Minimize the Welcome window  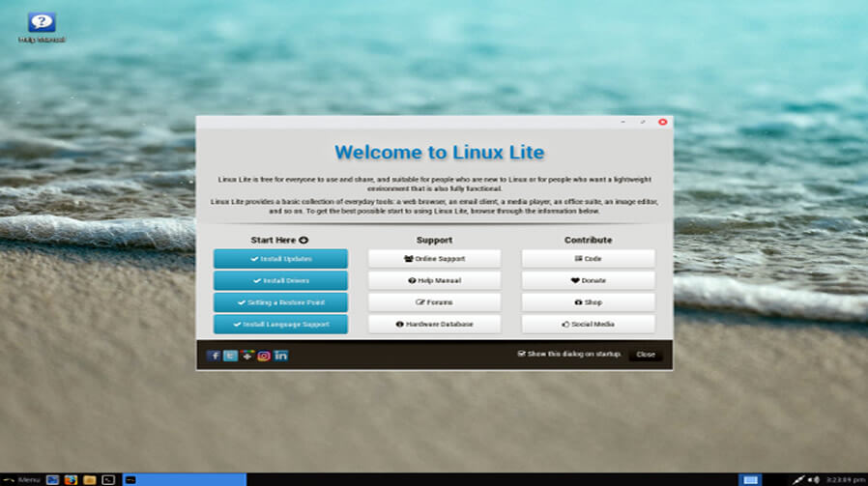tap(623, 122)
